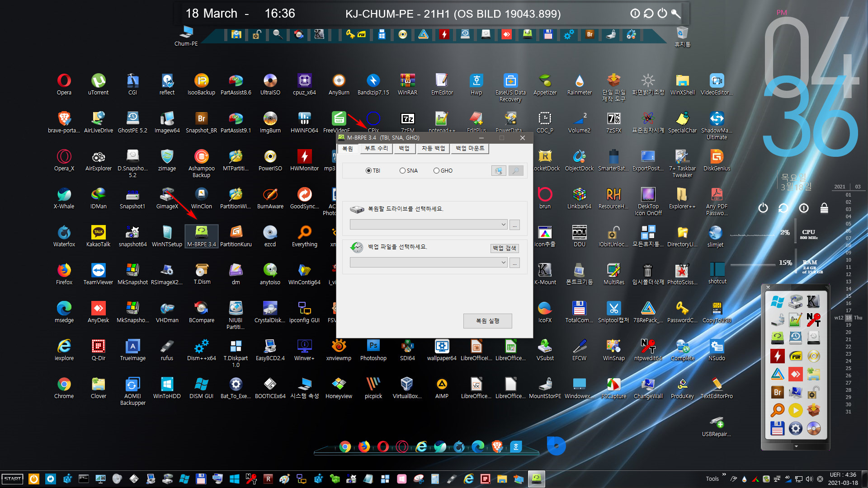The image size is (868, 488).
Task: Open the USBRepair desktop icon
Action: tap(717, 426)
